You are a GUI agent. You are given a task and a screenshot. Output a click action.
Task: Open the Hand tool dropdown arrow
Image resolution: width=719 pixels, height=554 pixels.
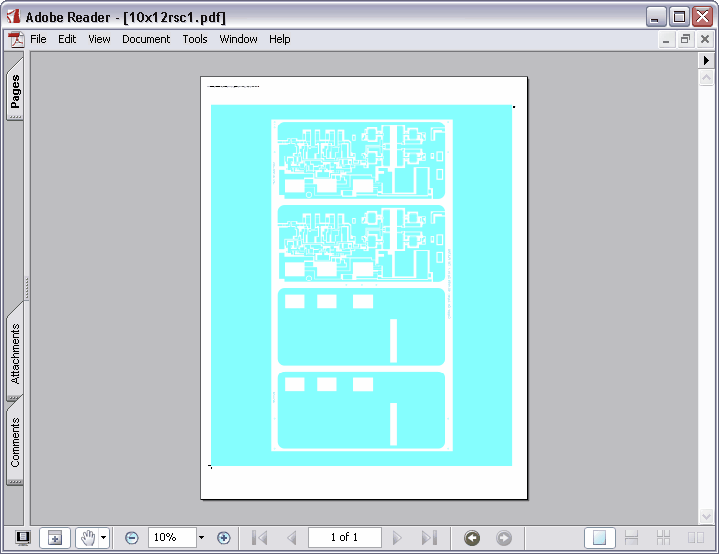pyautogui.click(x=104, y=537)
